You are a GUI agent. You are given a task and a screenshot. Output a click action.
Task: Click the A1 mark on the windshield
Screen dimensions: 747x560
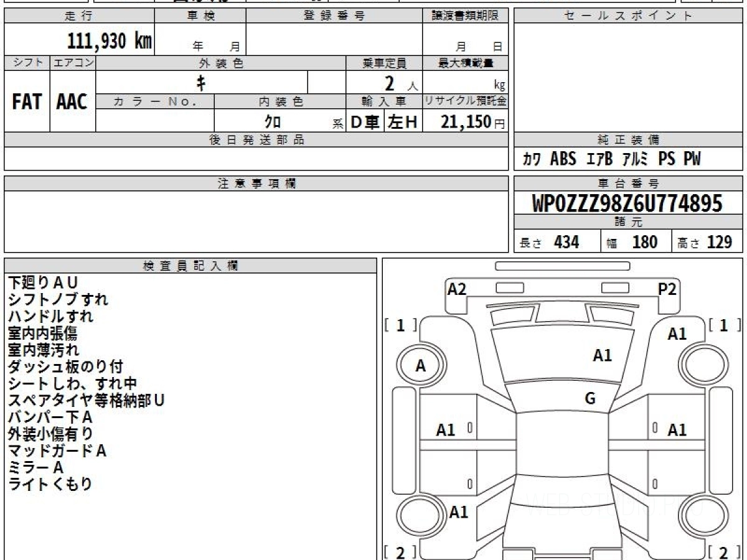(603, 356)
